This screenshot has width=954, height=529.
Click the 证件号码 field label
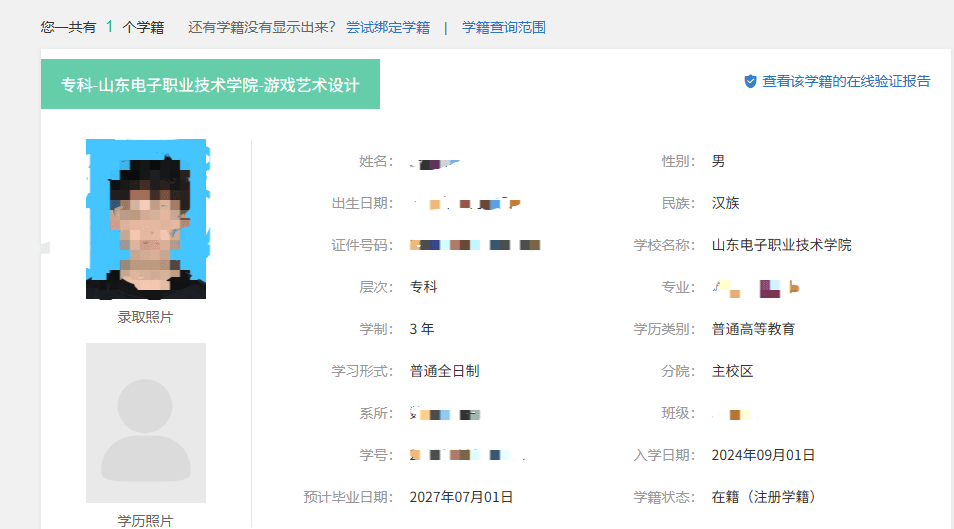[x=362, y=245]
